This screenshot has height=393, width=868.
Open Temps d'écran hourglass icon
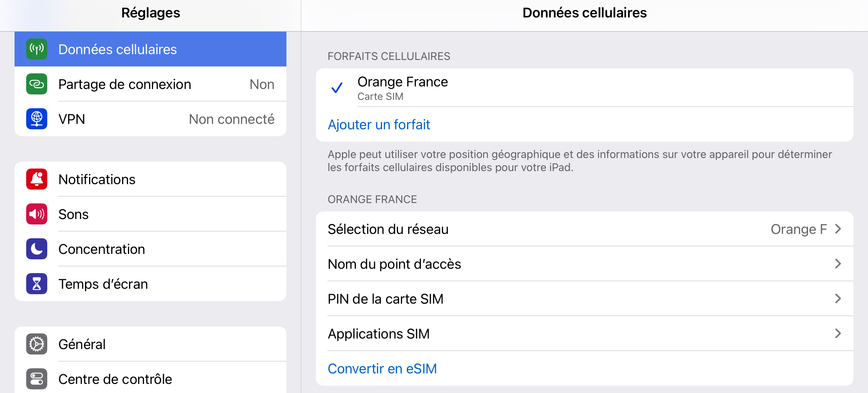tap(36, 284)
